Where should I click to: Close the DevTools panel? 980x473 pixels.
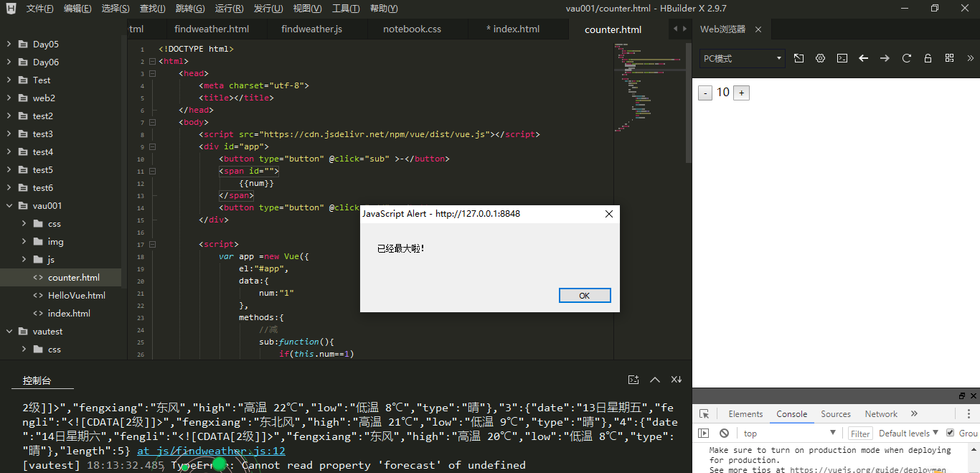click(x=974, y=395)
